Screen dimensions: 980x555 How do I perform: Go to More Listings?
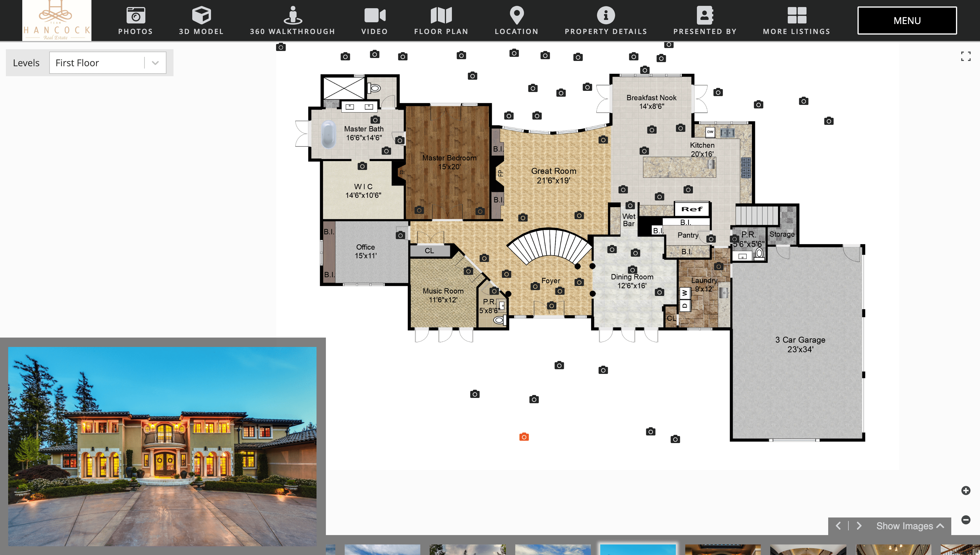(x=796, y=21)
